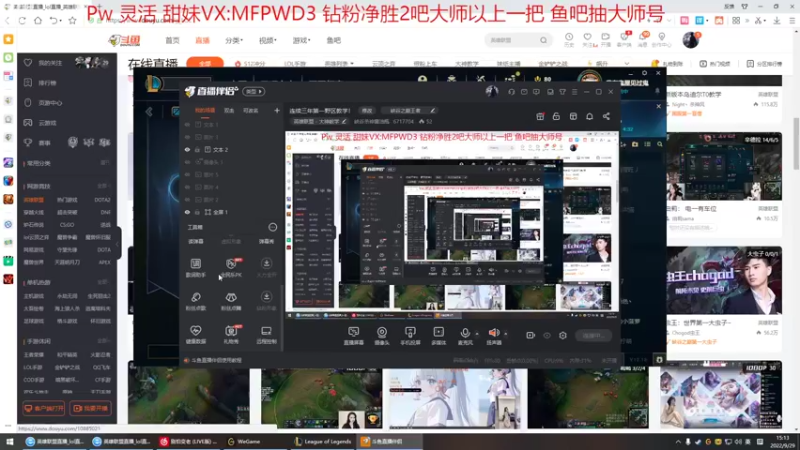Open streaming settings gear
This screenshot has height=450, width=800.
point(563,335)
